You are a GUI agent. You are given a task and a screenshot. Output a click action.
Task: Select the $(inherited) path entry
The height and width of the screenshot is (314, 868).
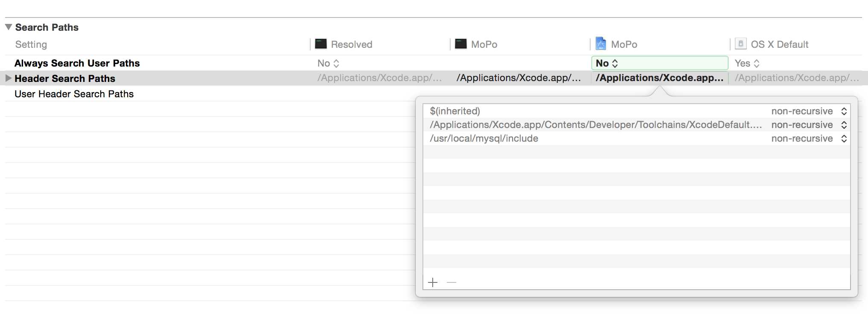[x=455, y=111]
